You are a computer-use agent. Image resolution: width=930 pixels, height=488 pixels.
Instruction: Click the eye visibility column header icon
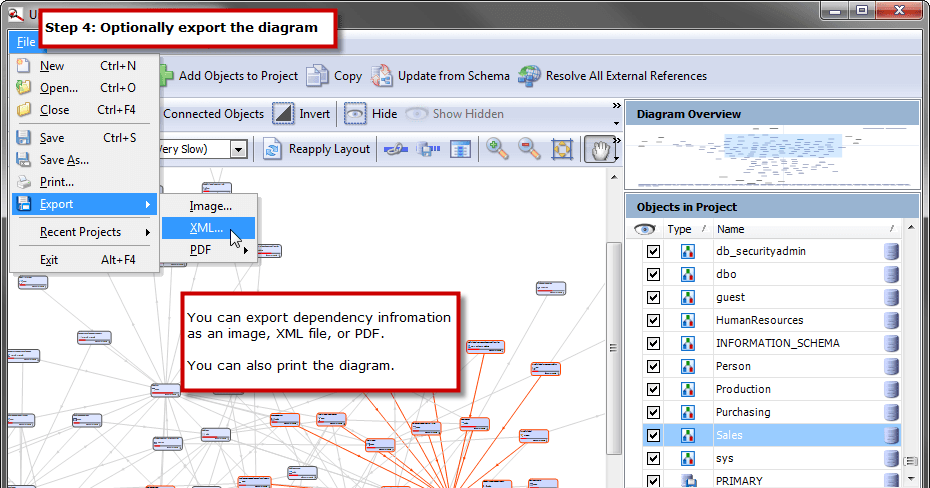point(644,229)
